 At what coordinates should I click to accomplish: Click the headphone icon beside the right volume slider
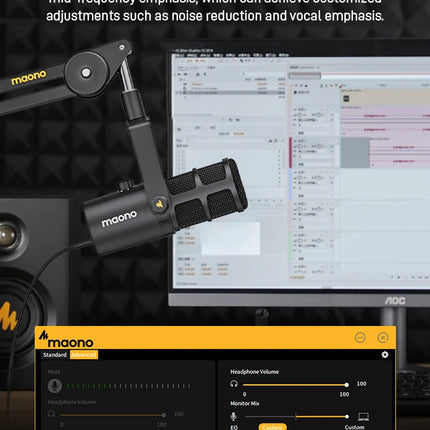coord(234,384)
